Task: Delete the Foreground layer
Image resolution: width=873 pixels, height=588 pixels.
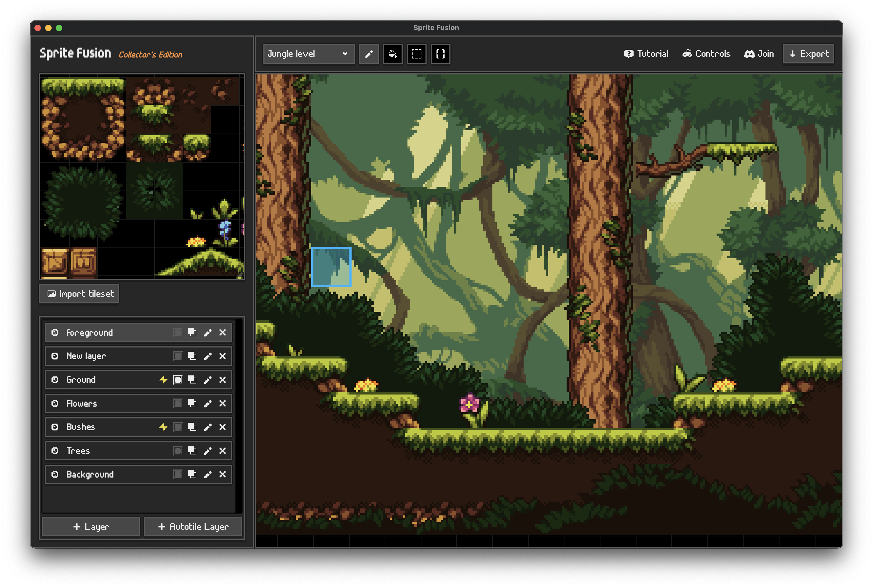Action: [x=222, y=333]
